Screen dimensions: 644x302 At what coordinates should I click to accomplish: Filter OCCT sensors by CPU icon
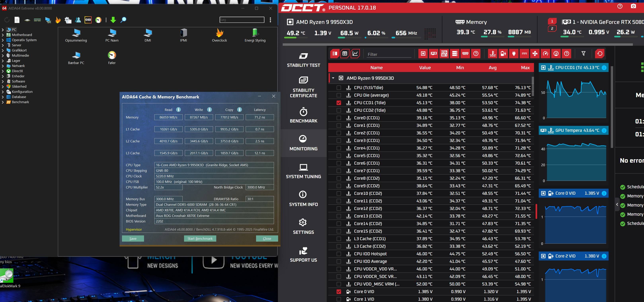423,53
